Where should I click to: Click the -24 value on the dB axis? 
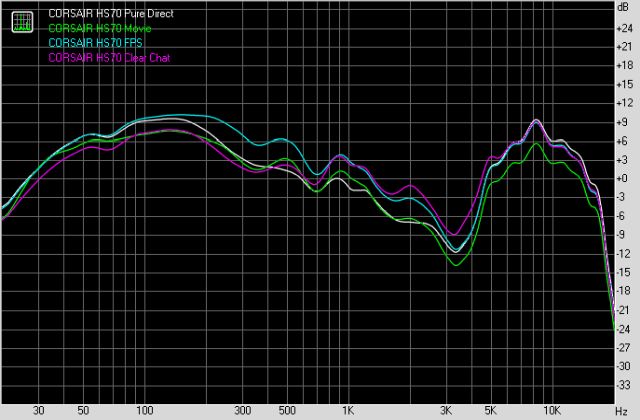click(x=624, y=329)
